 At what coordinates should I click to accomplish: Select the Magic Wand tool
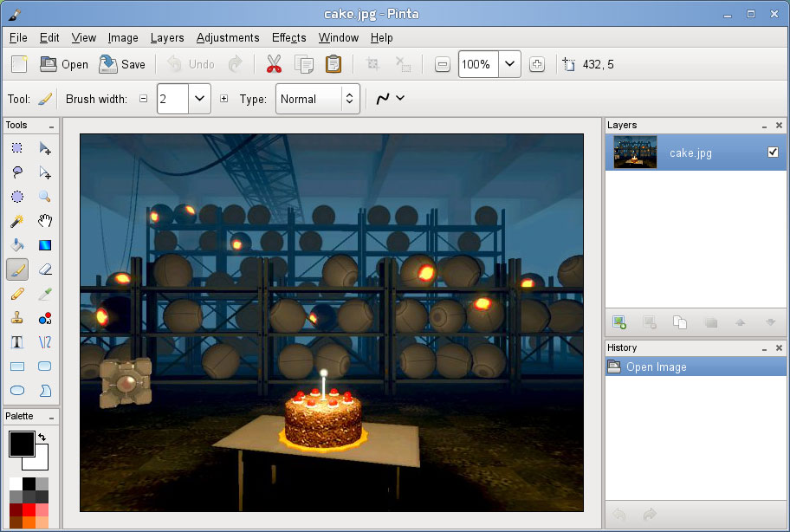pyautogui.click(x=17, y=221)
